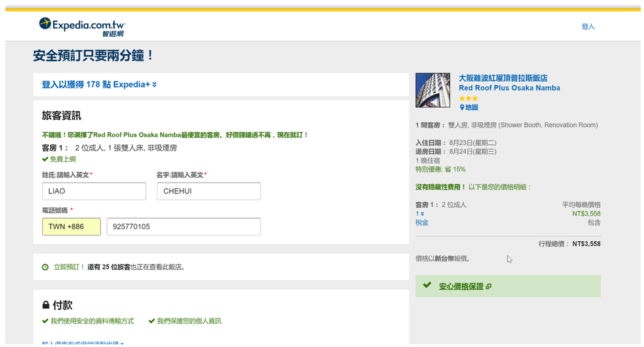The height and width of the screenshot is (347, 644).
Task: Click the 登入 link at top right
Action: [x=588, y=26]
